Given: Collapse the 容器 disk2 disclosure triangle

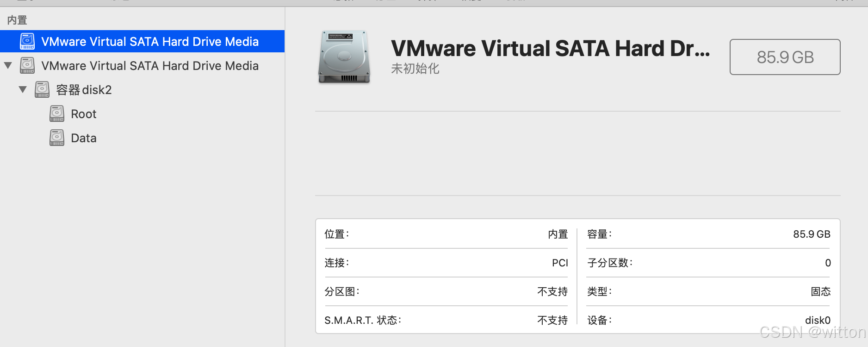Looking at the screenshot, I should pos(23,89).
